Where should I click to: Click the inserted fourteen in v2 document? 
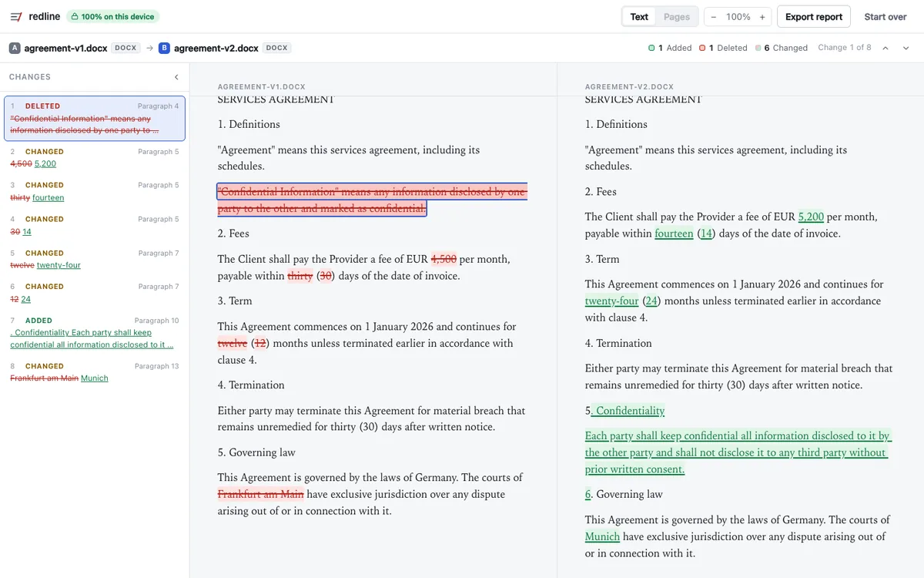coord(674,234)
